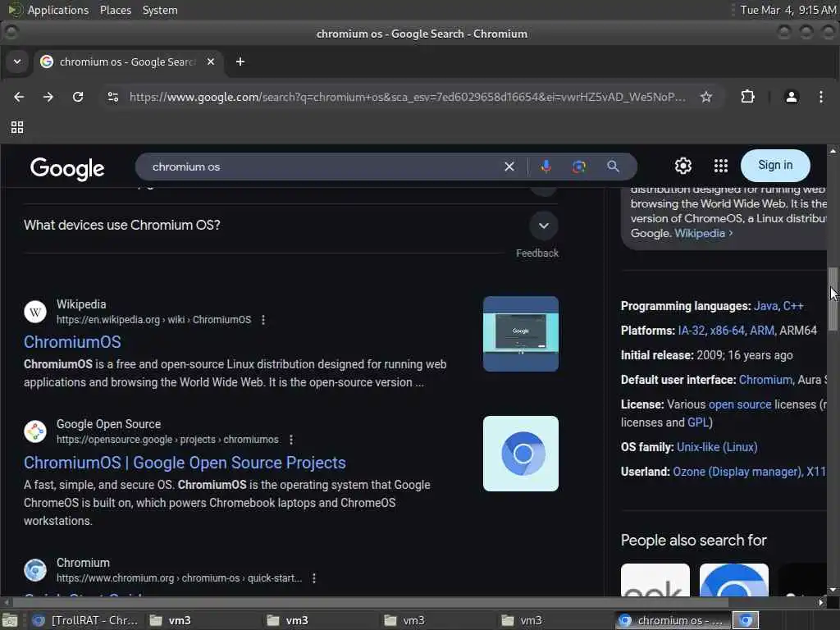Open the Extensions puzzle icon
This screenshot has width=840, height=630.
(747, 97)
